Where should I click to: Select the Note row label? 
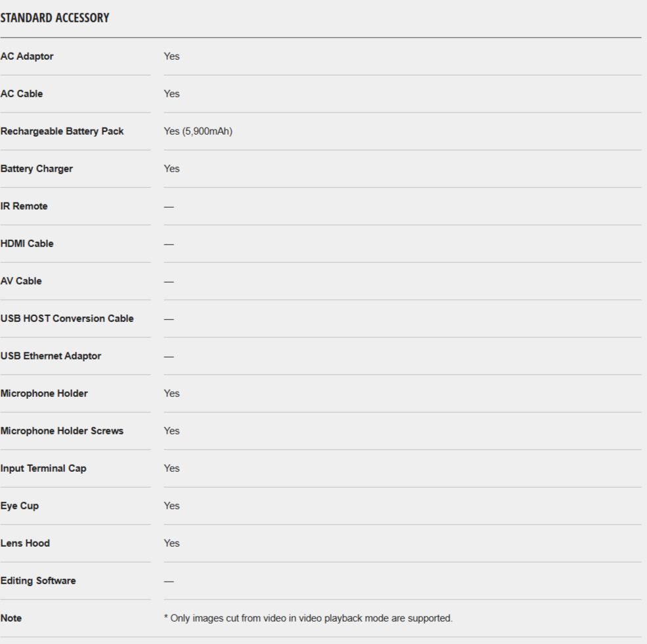[11, 618]
